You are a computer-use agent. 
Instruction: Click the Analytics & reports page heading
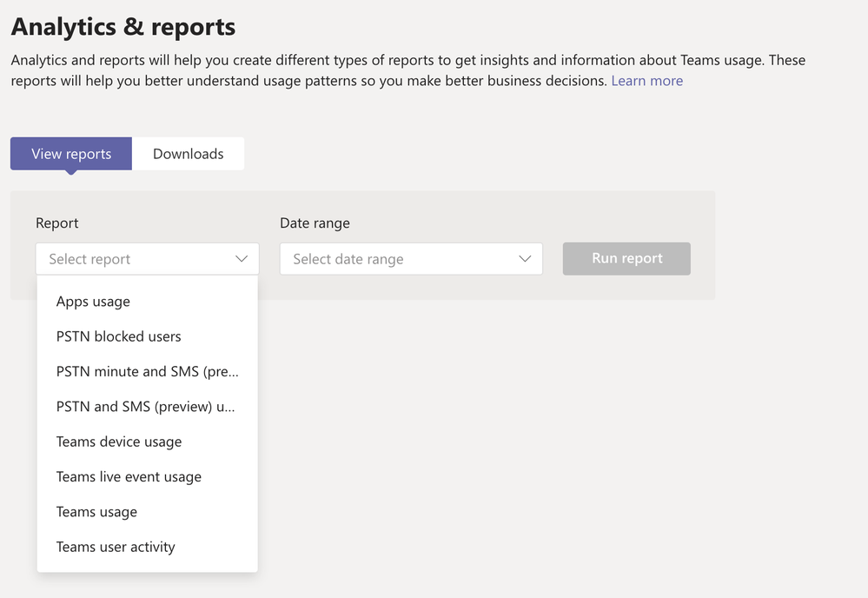click(123, 26)
